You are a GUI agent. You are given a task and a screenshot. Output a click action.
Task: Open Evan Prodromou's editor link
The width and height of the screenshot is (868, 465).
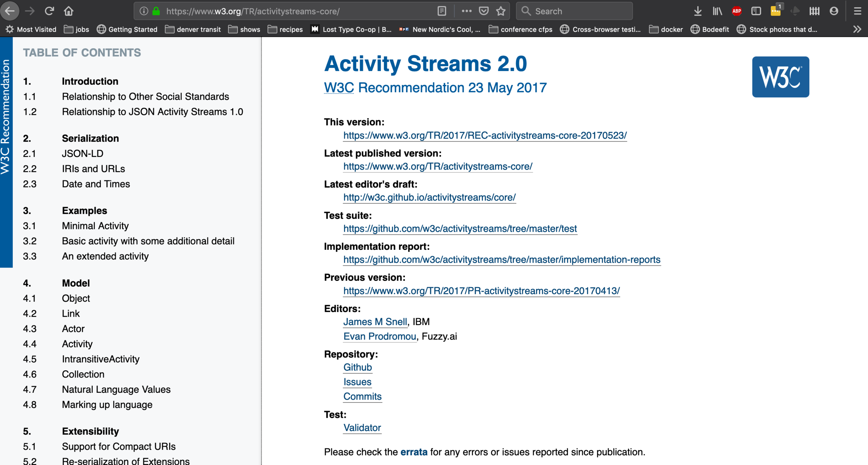click(379, 336)
